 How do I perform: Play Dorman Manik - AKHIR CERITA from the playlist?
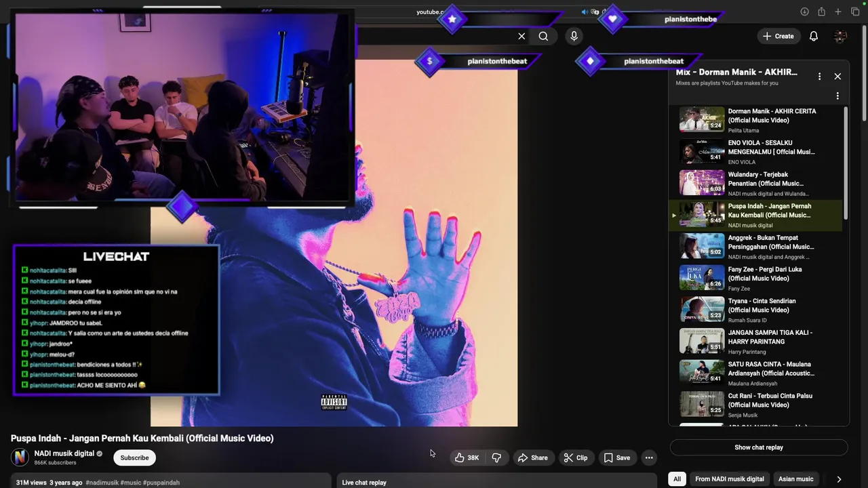pos(755,120)
